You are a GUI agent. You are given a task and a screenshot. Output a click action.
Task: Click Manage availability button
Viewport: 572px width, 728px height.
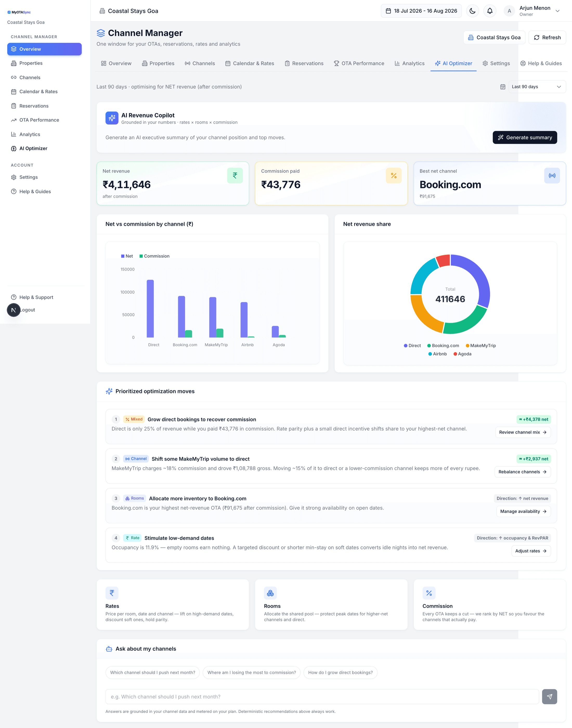click(523, 511)
